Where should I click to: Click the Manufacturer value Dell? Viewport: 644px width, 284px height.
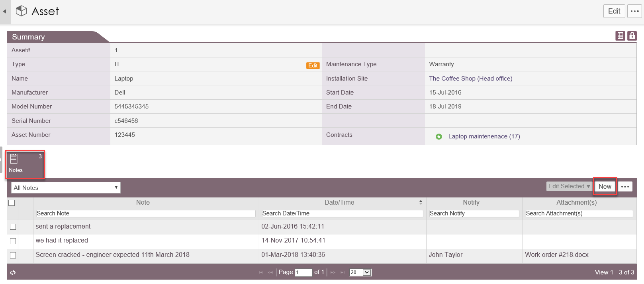[120, 93]
